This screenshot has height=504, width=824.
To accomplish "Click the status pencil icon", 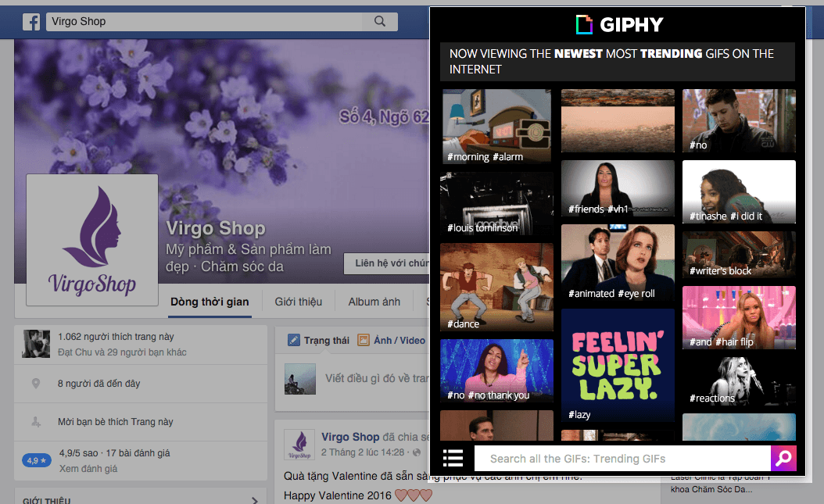I will coord(294,340).
